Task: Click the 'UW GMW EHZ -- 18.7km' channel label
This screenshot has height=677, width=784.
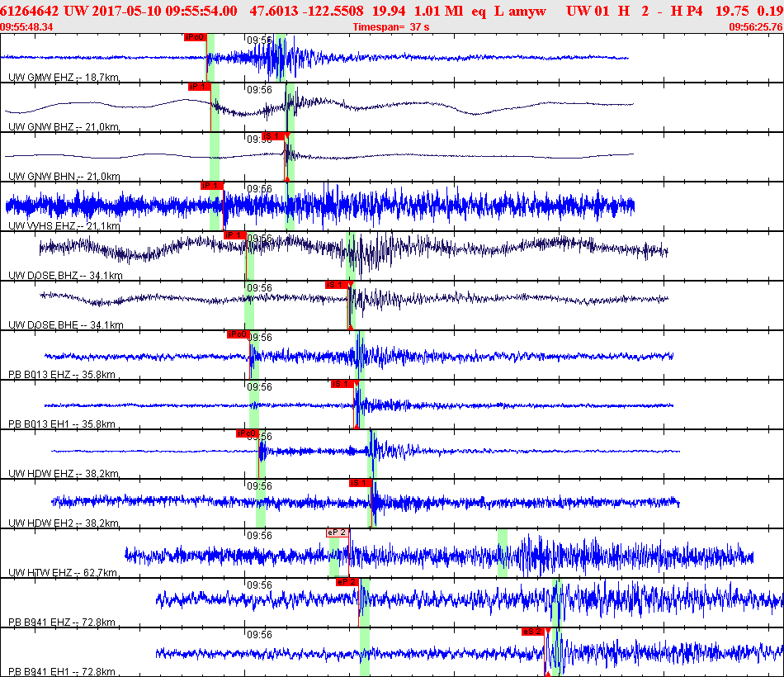Action: pos(64,78)
